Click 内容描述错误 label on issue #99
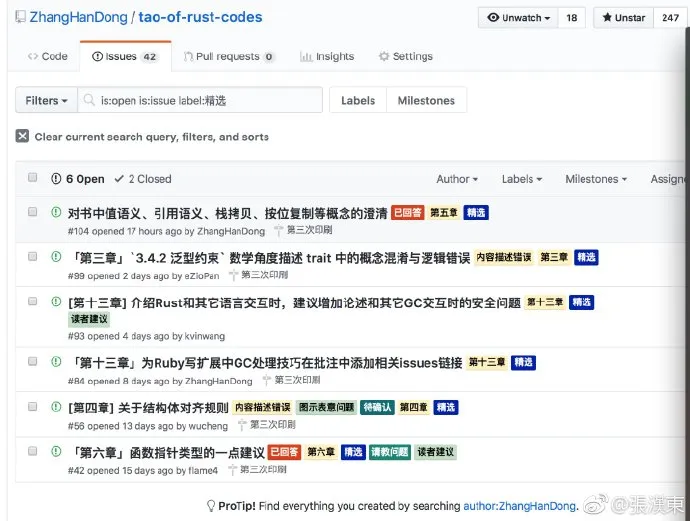The height and width of the screenshot is (521, 690). coord(504,257)
